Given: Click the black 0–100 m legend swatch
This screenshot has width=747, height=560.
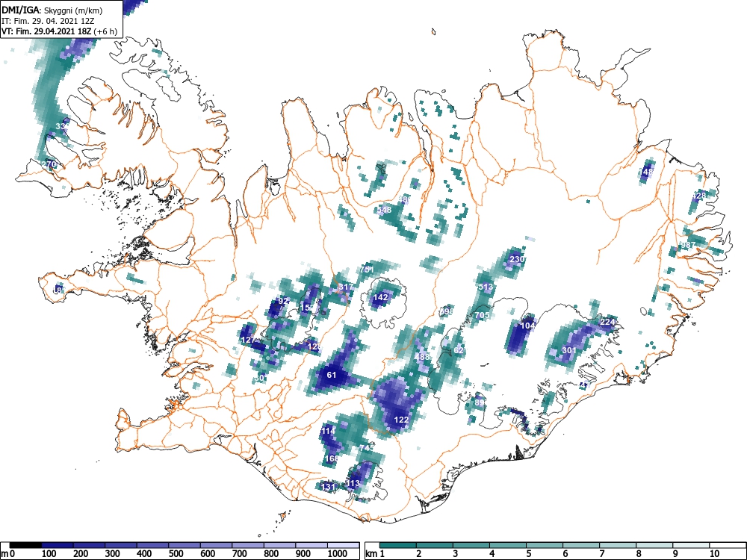Looking at the screenshot, I should pos(25,545).
